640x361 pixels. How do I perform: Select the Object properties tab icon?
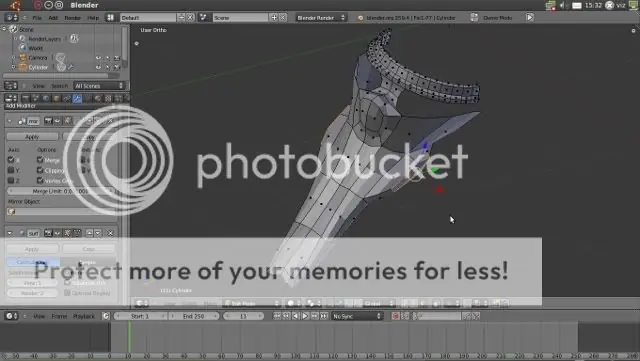tap(56, 98)
